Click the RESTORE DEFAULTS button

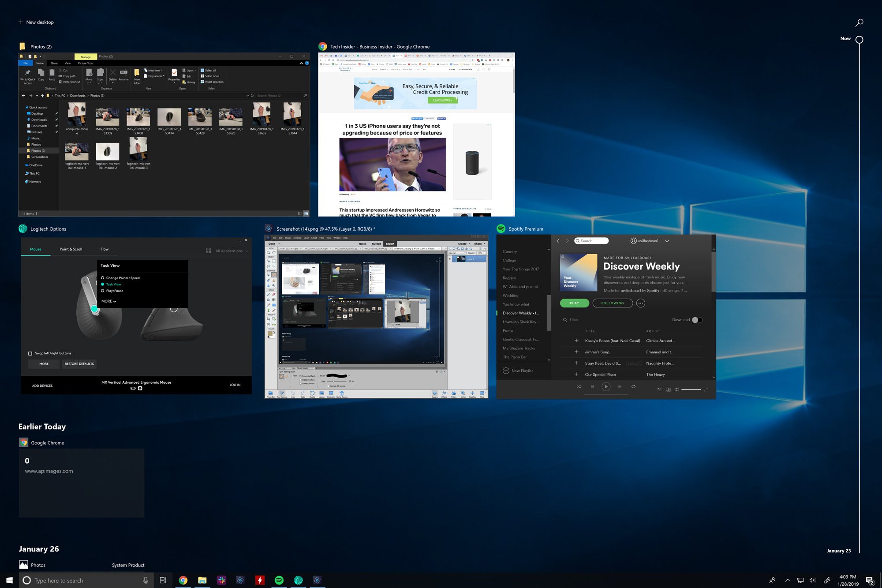[x=79, y=364]
